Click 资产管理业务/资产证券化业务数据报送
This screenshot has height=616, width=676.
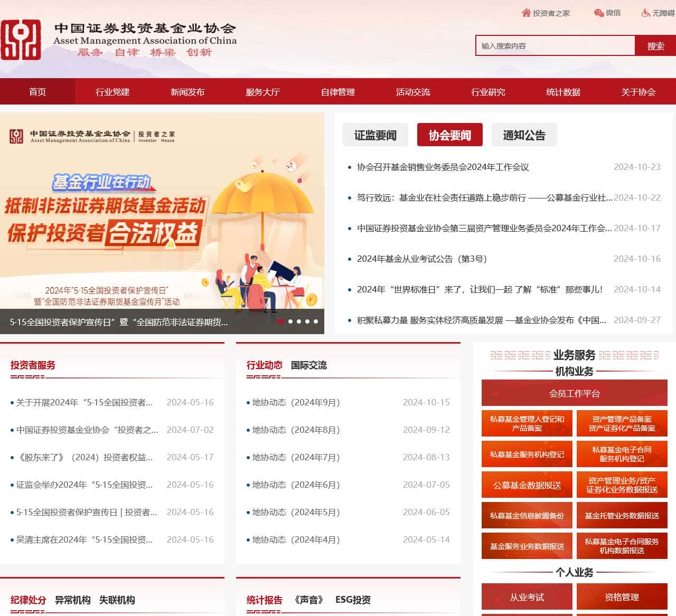(x=622, y=485)
